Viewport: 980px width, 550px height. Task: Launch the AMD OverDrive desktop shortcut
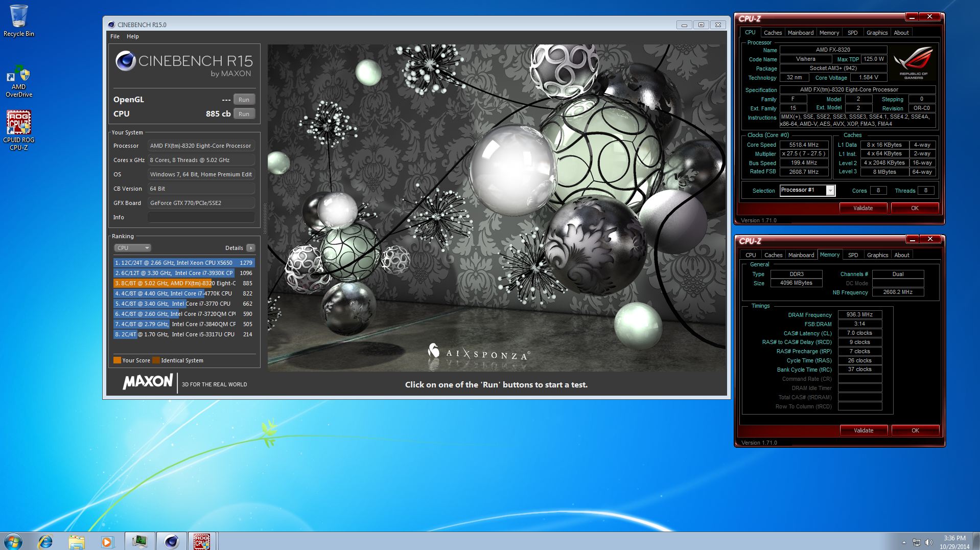pyautogui.click(x=19, y=81)
